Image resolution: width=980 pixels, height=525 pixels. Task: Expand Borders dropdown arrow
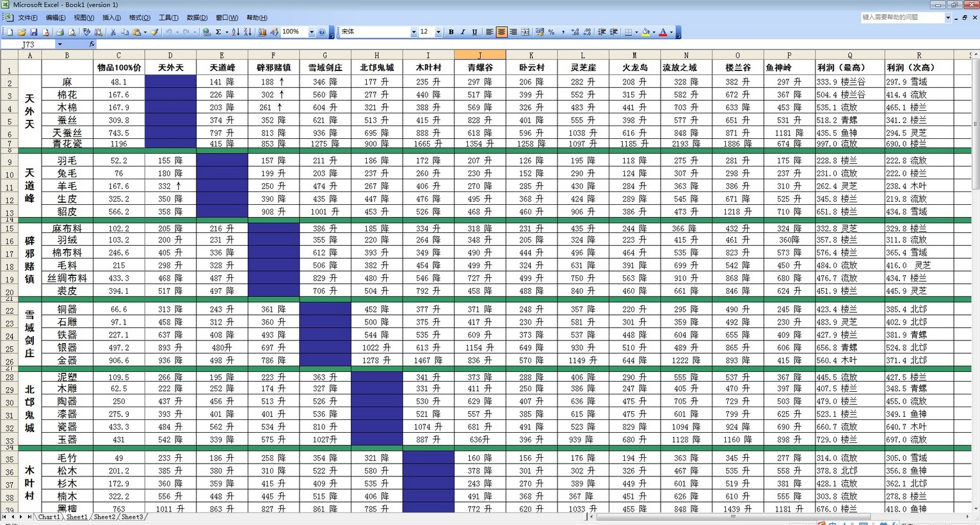coord(636,32)
